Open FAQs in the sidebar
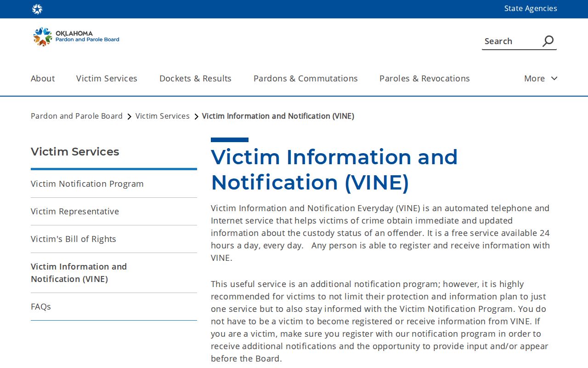The height and width of the screenshot is (368, 588). 41,306
